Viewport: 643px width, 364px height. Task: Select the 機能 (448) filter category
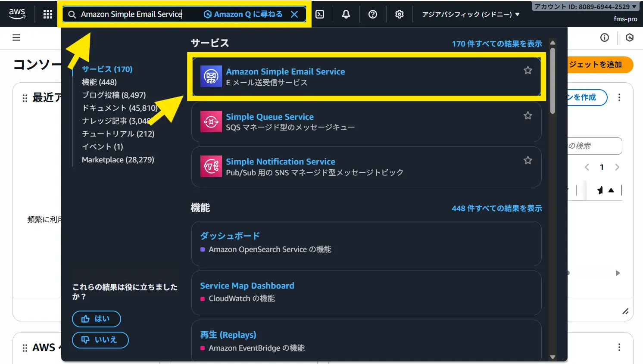click(99, 82)
